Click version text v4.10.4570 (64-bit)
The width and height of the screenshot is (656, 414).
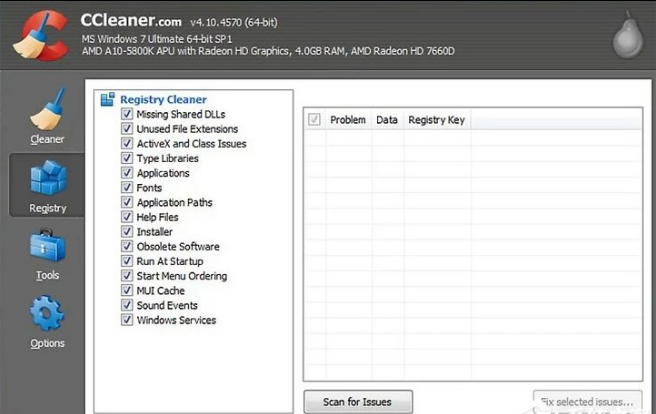point(233,22)
